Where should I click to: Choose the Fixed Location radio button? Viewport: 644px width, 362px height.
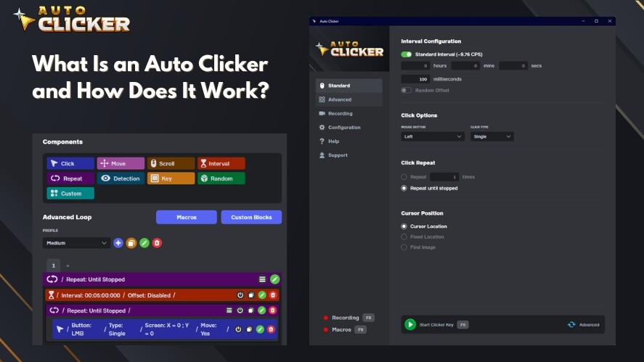[404, 236]
